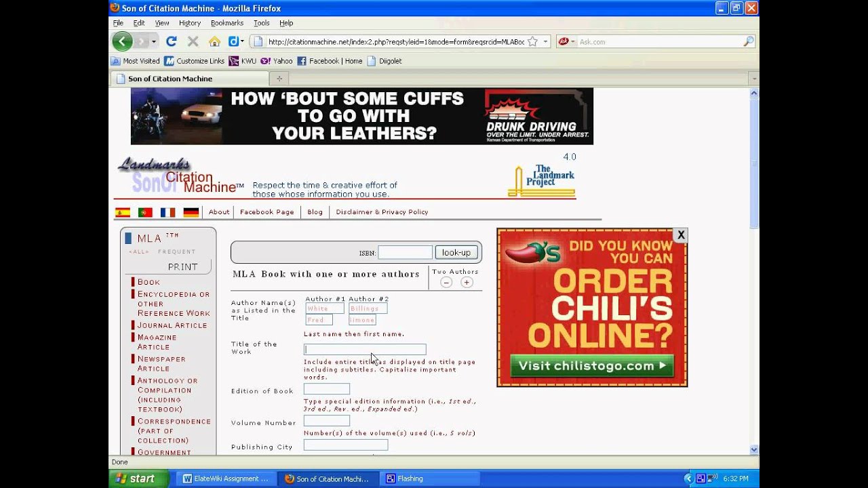Open the Bookmarks menu
The image size is (868, 488).
tap(227, 23)
